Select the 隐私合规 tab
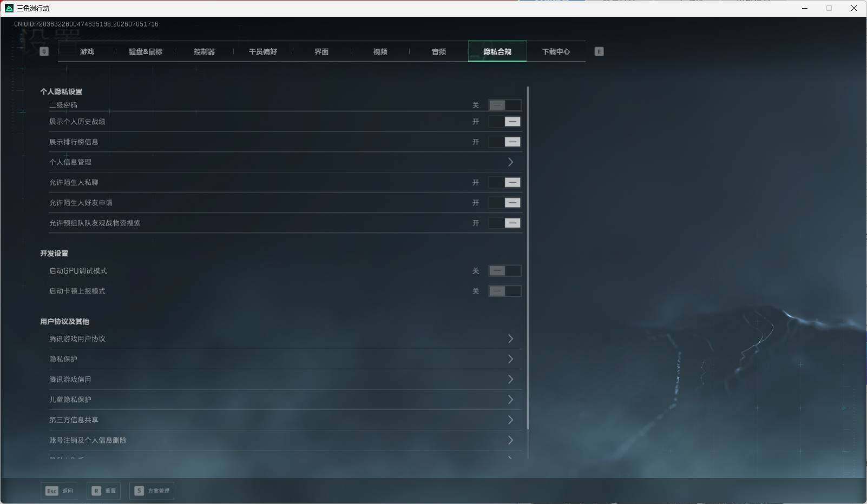 coord(497,51)
